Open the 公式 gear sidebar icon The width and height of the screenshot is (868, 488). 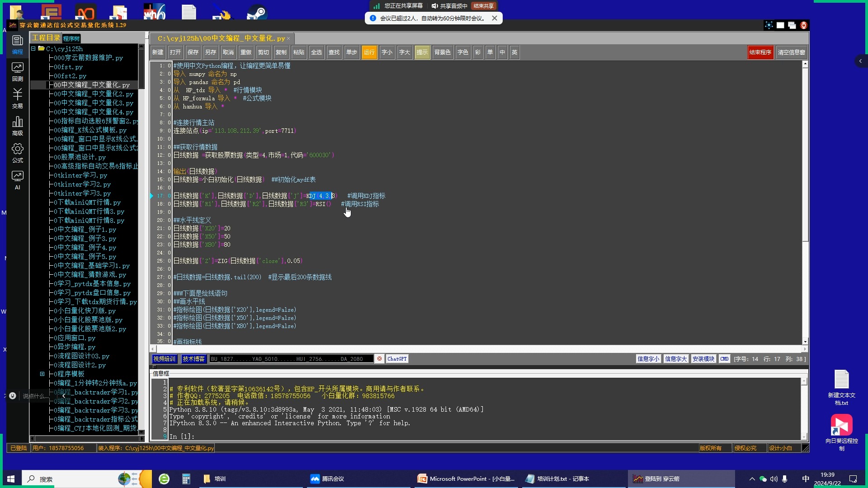pos(17,153)
